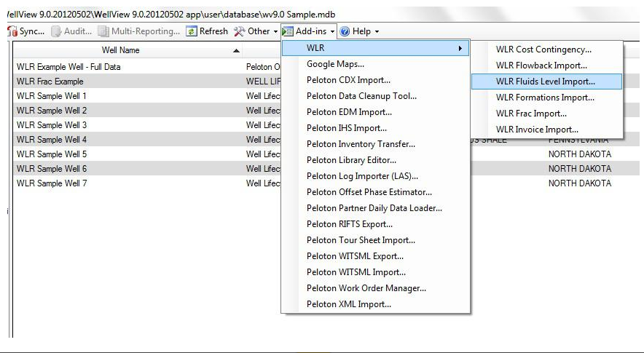This screenshot has width=644, height=353.
Task: Click the Refresh toolbar button label
Action: (213, 31)
